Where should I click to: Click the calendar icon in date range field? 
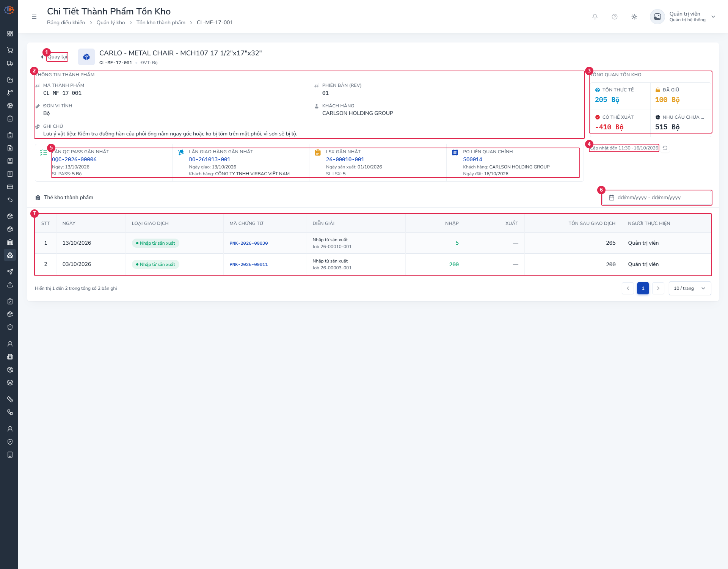tap(612, 198)
